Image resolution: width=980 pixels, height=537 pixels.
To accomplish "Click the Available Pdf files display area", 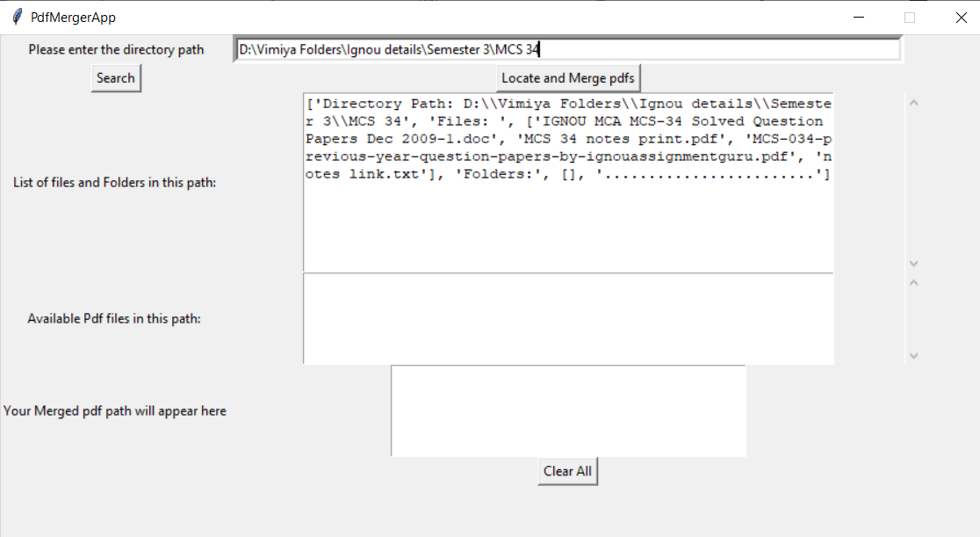I will coord(567,318).
